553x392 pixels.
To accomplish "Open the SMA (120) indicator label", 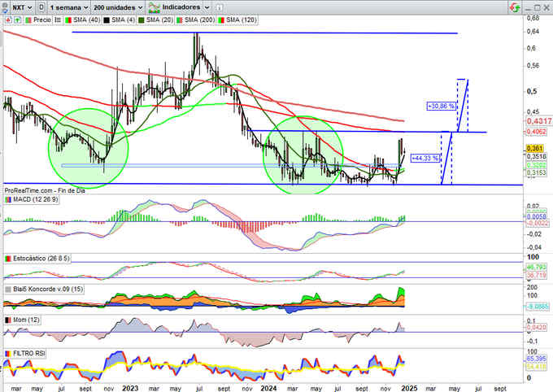I will [242, 20].
